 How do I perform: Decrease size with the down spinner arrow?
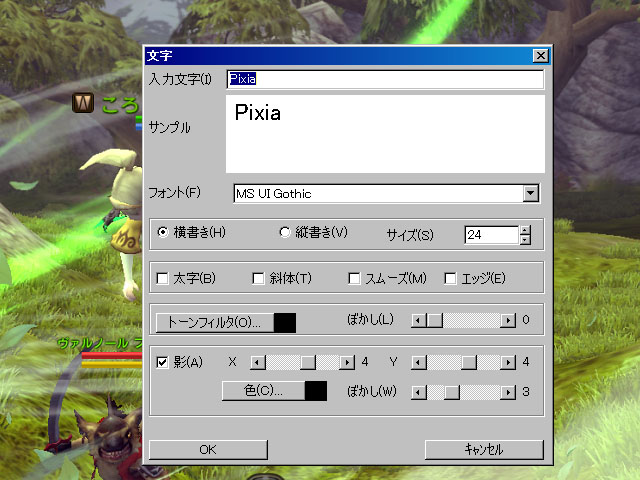coord(525,240)
